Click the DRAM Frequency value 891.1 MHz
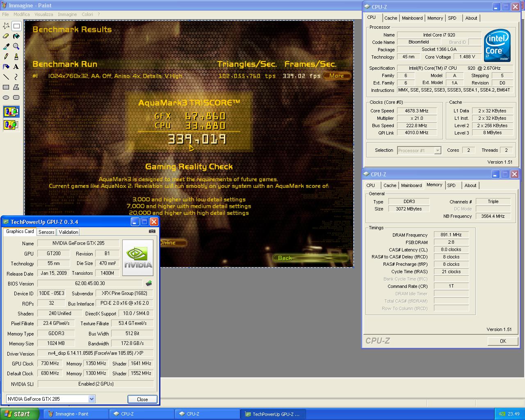 [451, 235]
